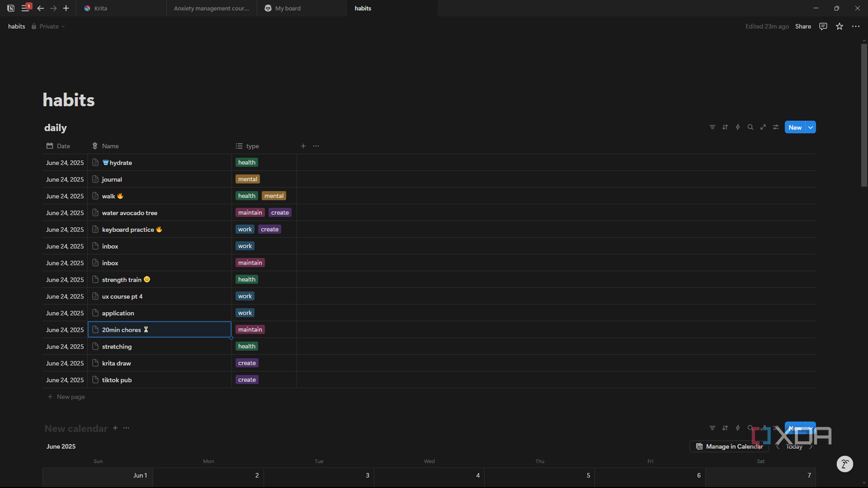Click the Share button
This screenshot has width=868, height=488.
(x=803, y=27)
